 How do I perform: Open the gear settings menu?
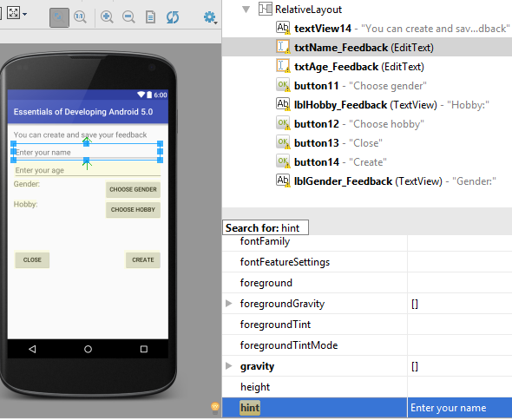(210, 17)
